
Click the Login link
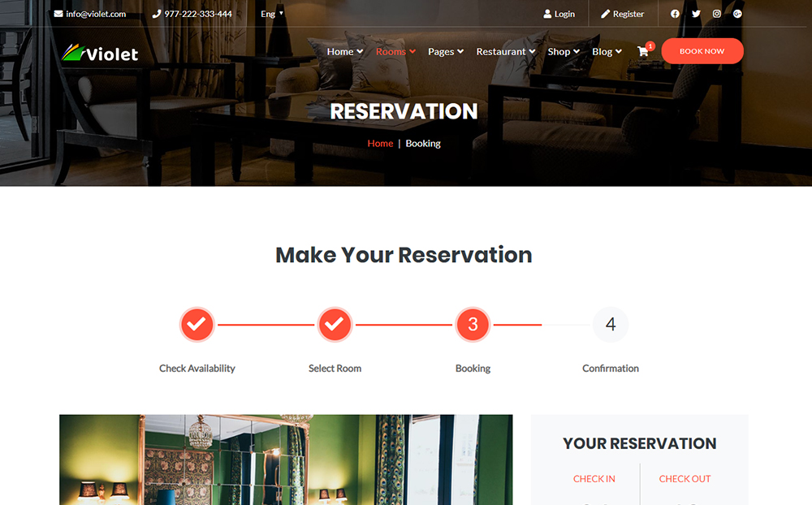pyautogui.click(x=559, y=14)
